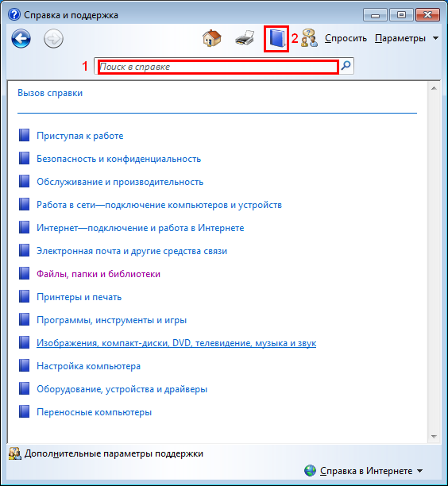The height and width of the screenshot is (486, 448).
Task: Open the Спросить menu item
Action: tap(346, 38)
